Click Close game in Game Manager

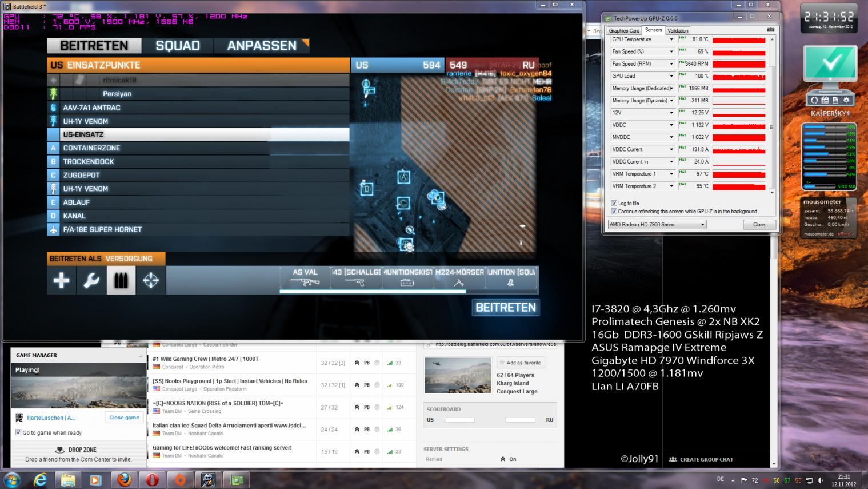point(124,418)
